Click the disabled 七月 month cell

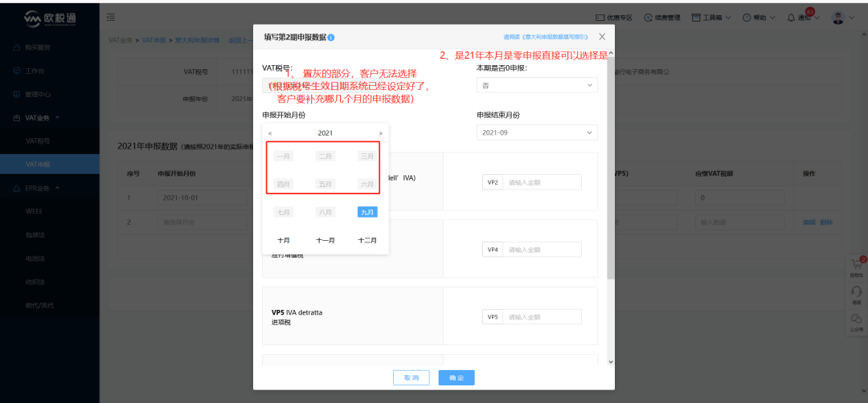point(284,212)
